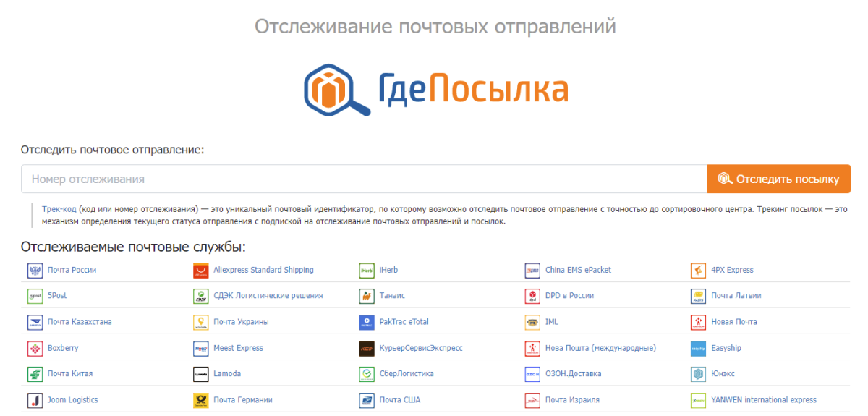Focus the Номер отслеживания input field
This screenshot has width=868, height=416.
click(364, 179)
